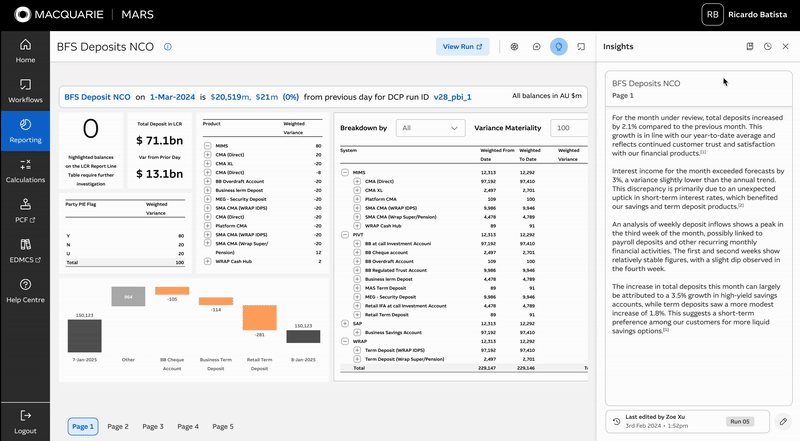Click the BFS Deposit NCO link in summary
The image size is (800, 441).
(x=97, y=97)
